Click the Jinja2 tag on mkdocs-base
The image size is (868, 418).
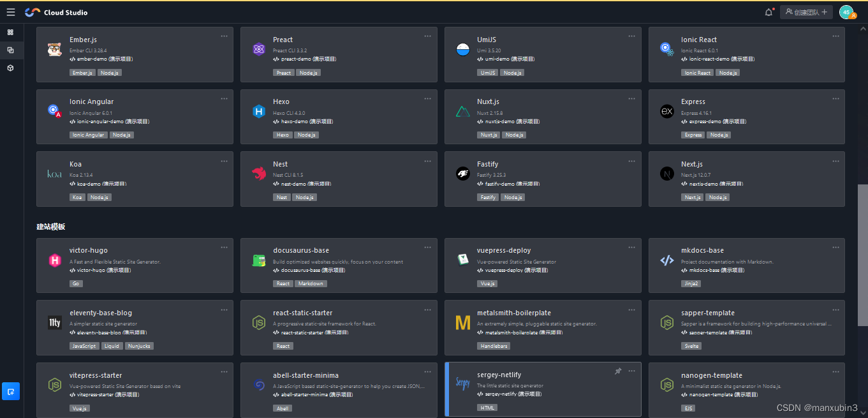pos(691,283)
